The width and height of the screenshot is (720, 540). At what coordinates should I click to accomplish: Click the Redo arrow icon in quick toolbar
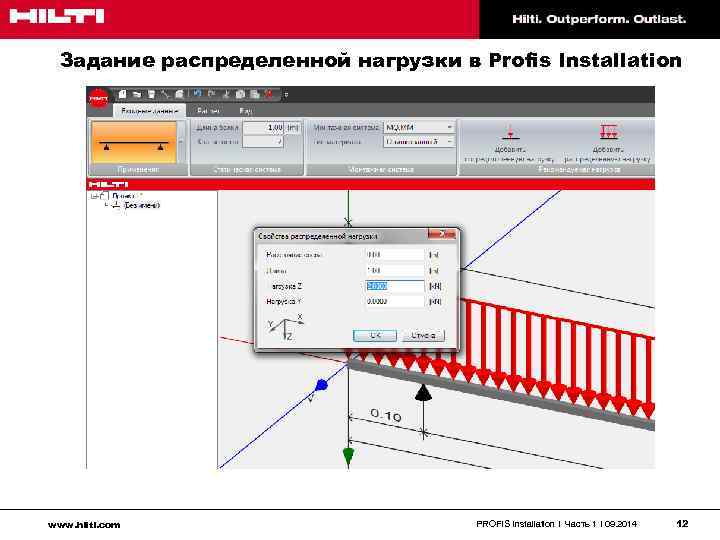pos(211,94)
